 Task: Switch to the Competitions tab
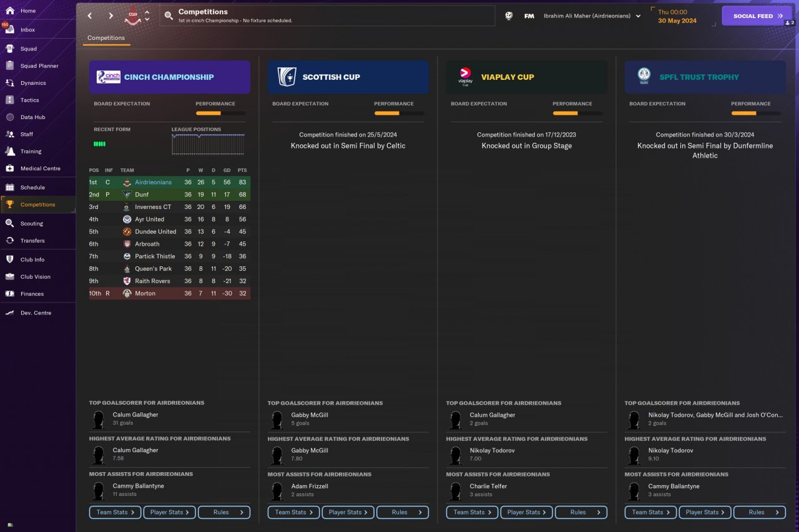pos(106,38)
